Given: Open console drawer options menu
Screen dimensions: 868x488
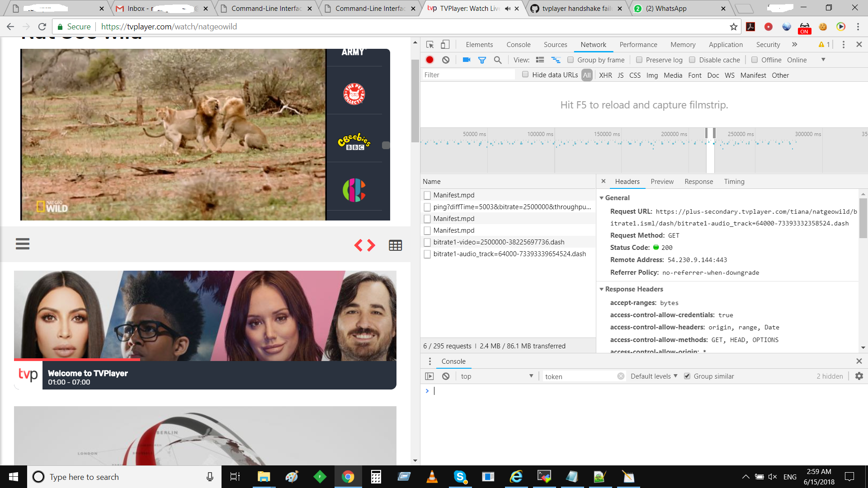Looking at the screenshot, I should (x=430, y=361).
